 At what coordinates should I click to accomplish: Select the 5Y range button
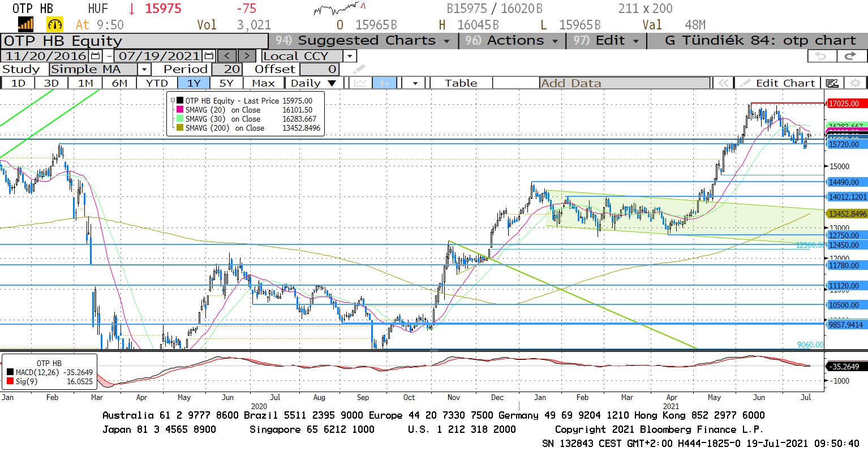tap(226, 83)
